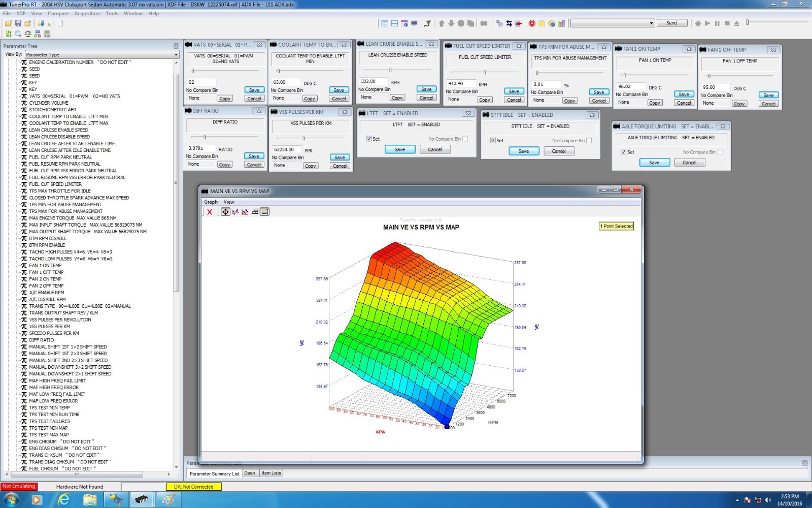Viewport: 812px width, 508px height.
Task: Click the COOLANT TEMP TO ENABLE slider
Action: point(310,71)
